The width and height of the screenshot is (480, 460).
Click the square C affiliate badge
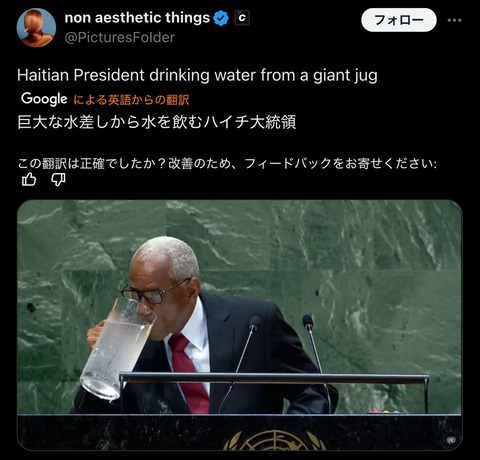click(242, 18)
